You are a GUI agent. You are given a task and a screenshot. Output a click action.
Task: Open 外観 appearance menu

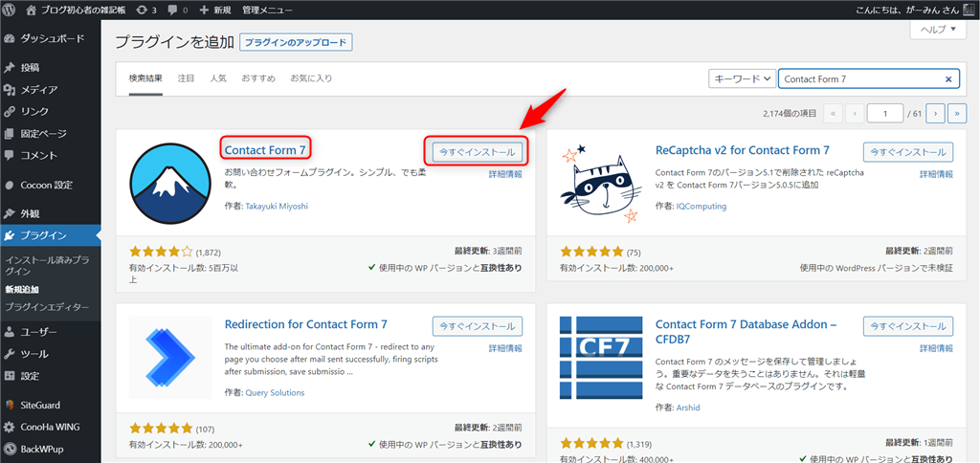pos(50,213)
